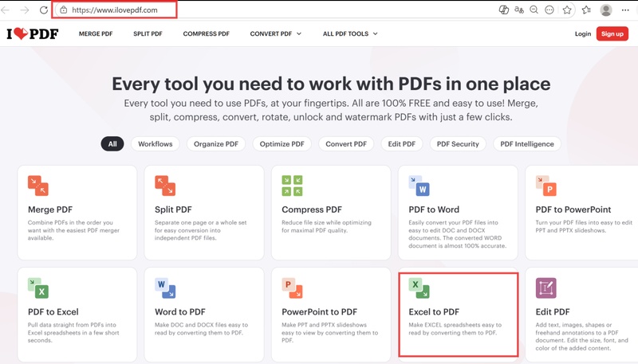Expand the Convert PDF dropdown menu
The width and height of the screenshot is (638, 364).
[x=275, y=33]
